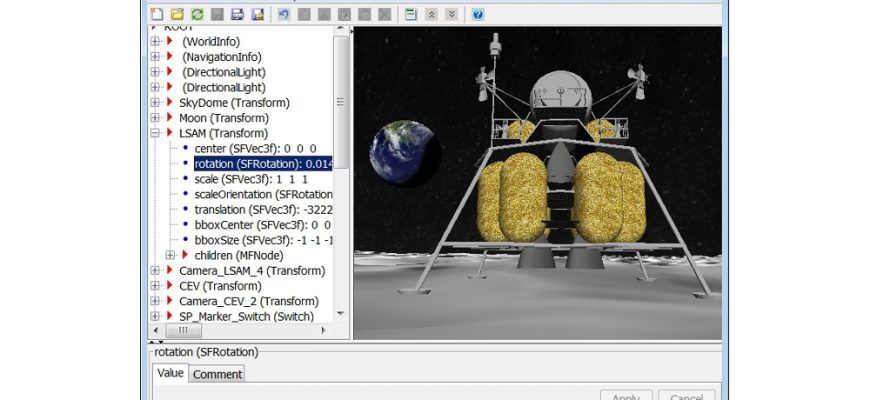Screen dimensions: 870x400
Task: Select the translation (SFVec3f) field
Action: (262, 210)
